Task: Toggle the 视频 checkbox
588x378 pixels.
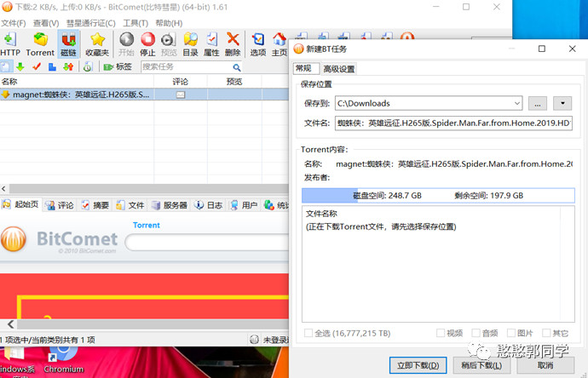Action: [x=441, y=333]
